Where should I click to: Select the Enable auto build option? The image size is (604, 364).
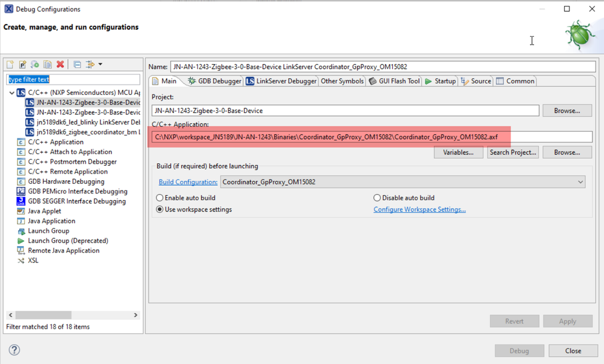pos(160,198)
